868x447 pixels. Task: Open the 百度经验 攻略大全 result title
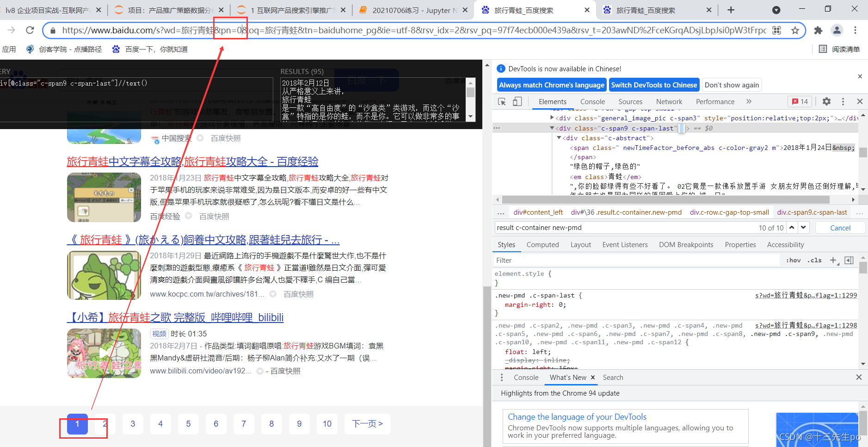192,161
